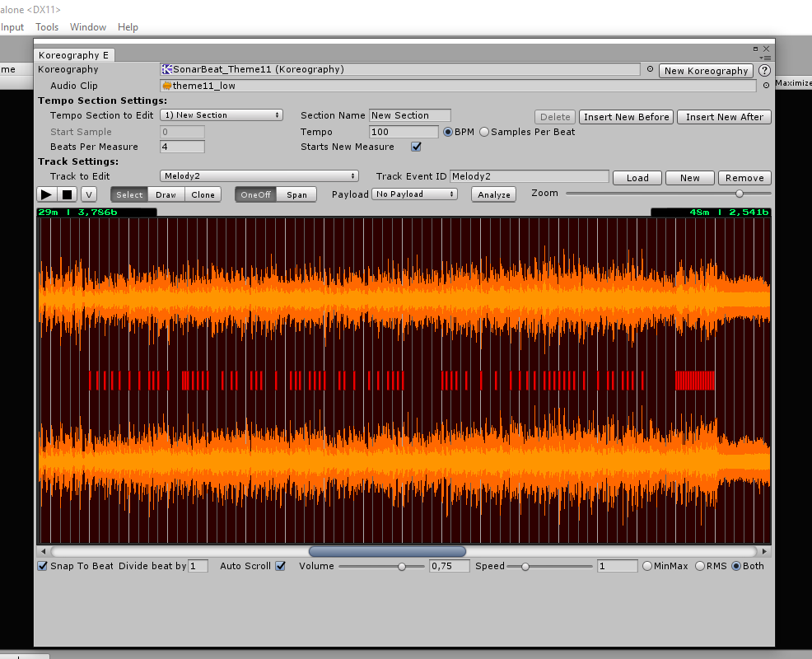The image size is (812, 659).
Task: Select the RMS waveform display option
Action: (x=700, y=566)
